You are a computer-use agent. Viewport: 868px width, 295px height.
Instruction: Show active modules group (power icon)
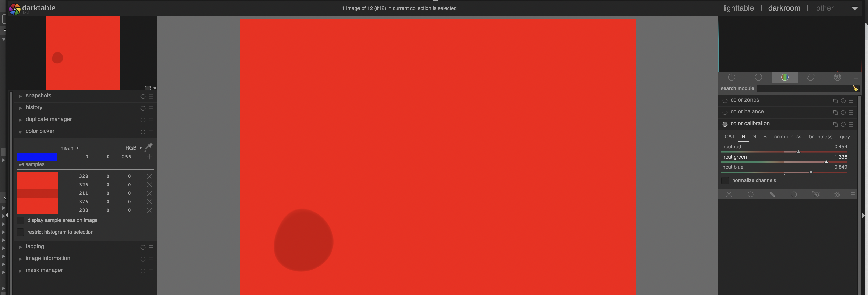(x=732, y=77)
